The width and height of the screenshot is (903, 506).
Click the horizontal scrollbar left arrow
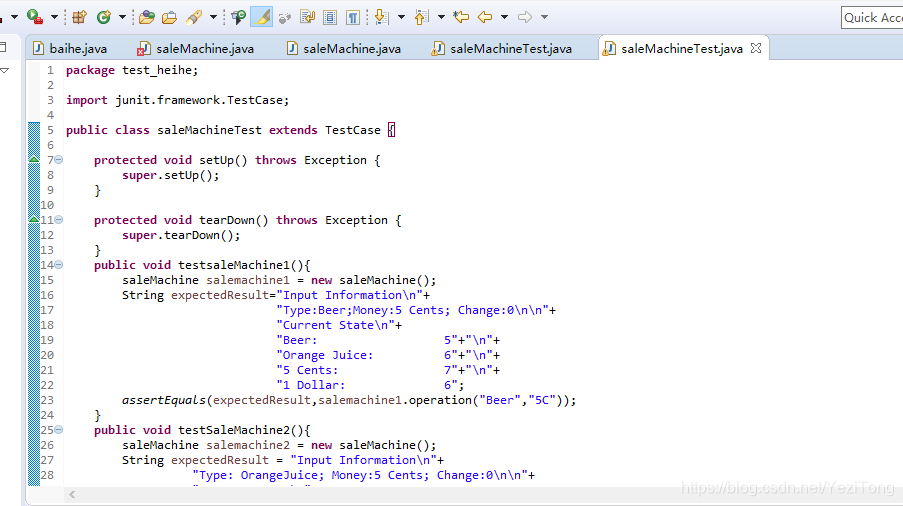pos(72,494)
